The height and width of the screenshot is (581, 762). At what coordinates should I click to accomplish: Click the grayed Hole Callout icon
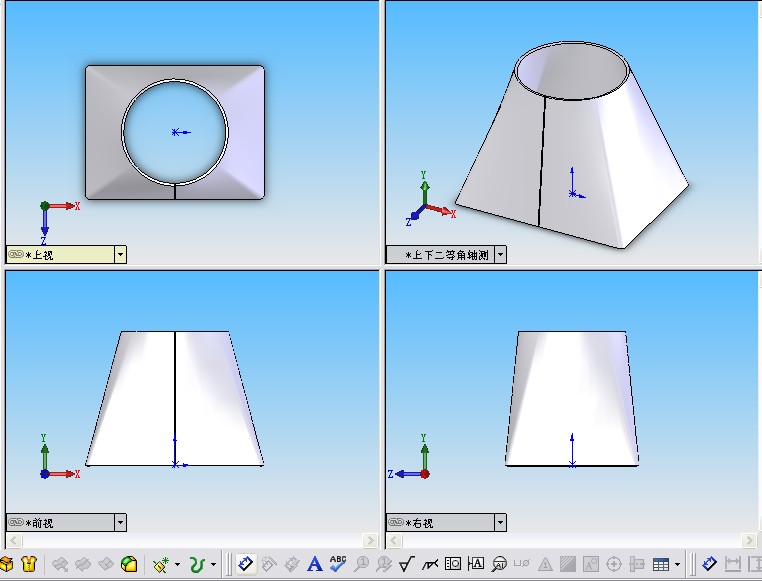click(521, 564)
